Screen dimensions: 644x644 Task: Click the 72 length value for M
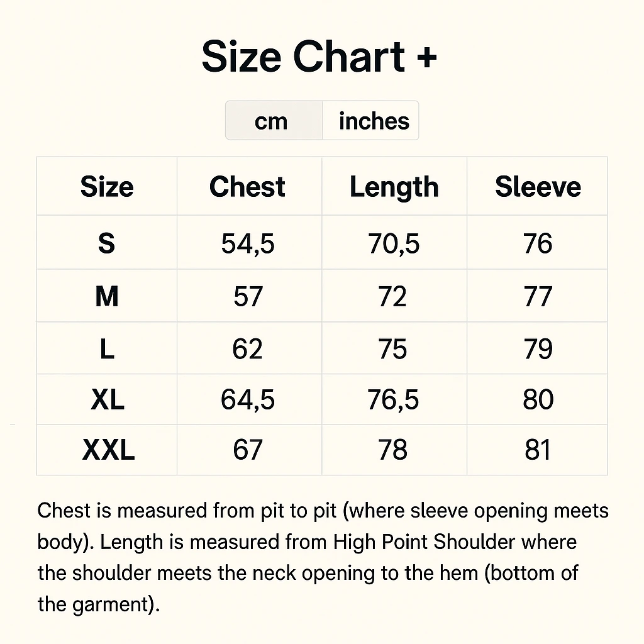(x=392, y=296)
